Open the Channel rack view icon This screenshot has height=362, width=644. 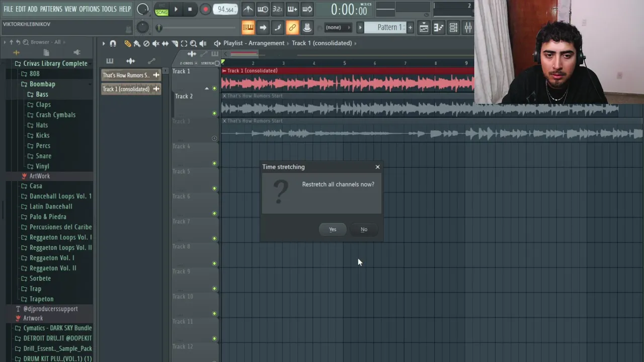453,27
